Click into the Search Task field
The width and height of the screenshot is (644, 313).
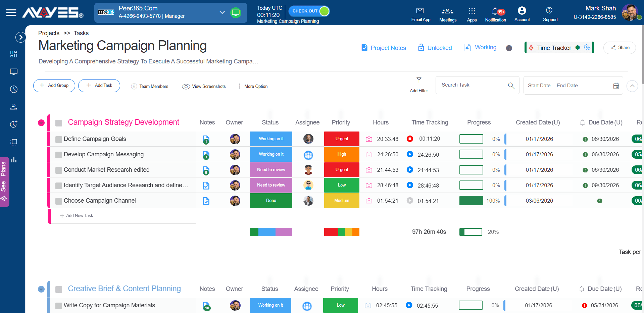tap(477, 85)
